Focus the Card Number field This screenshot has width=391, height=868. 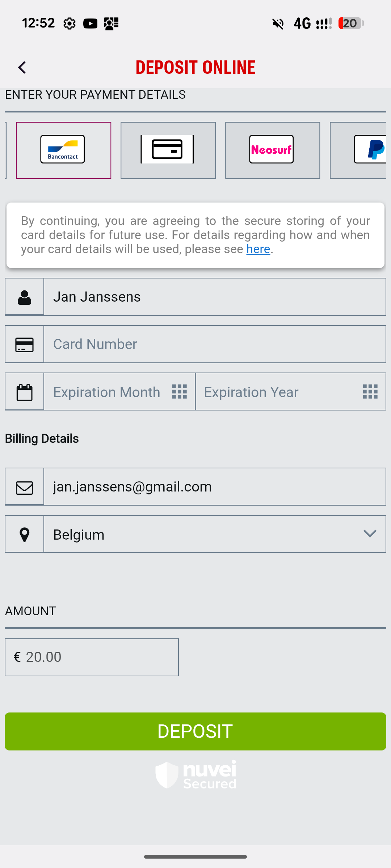coord(214,344)
